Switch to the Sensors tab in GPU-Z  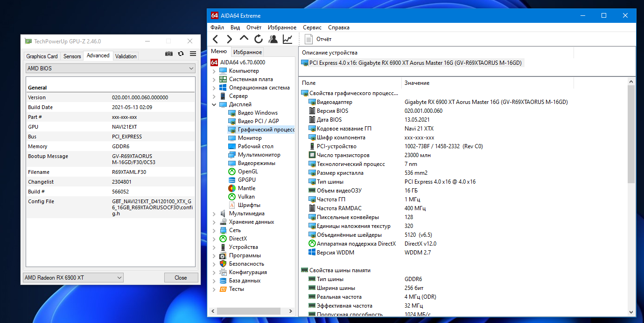(72, 56)
